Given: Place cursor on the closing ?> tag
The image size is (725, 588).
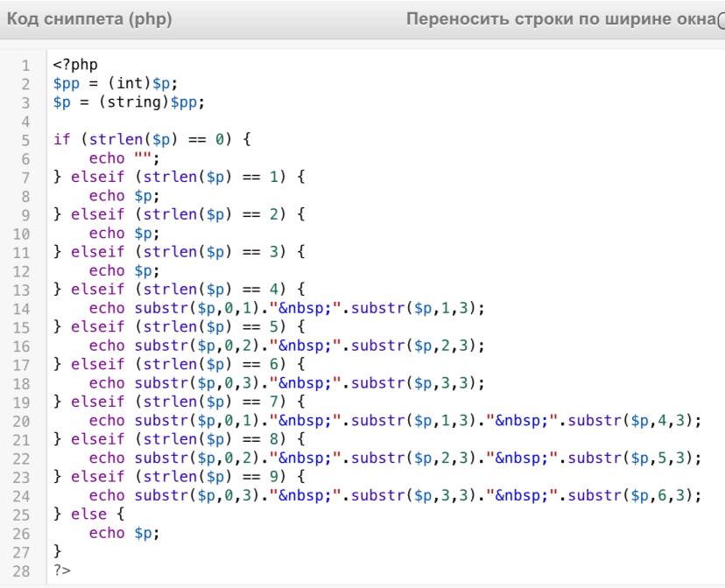Looking at the screenshot, I should (60, 570).
